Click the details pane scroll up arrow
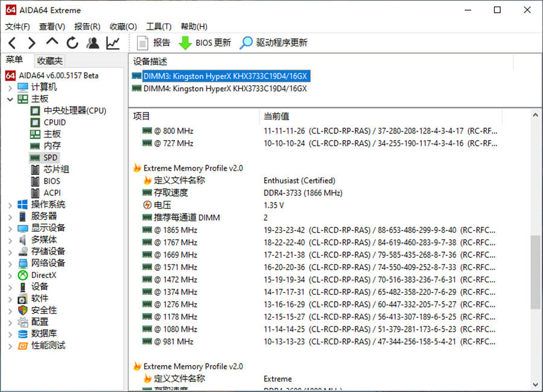 (535, 115)
